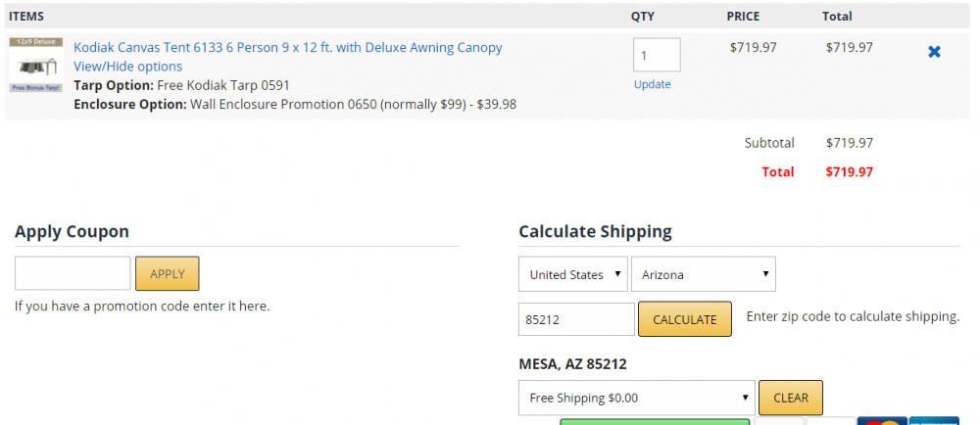The width and height of the screenshot is (980, 425).
Task: Click the MasterCard payment icon
Action: pyautogui.click(x=882, y=421)
